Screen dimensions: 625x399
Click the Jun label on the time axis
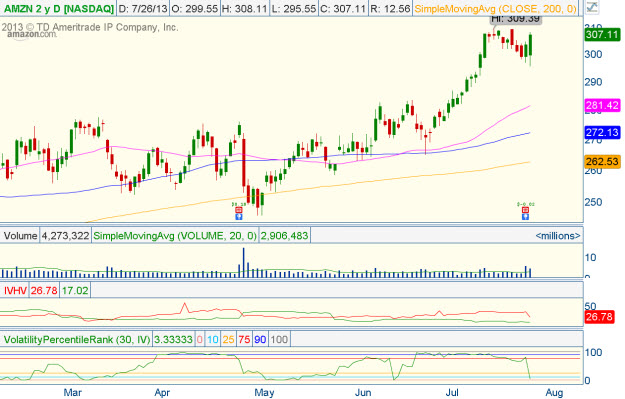tap(363, 393)
